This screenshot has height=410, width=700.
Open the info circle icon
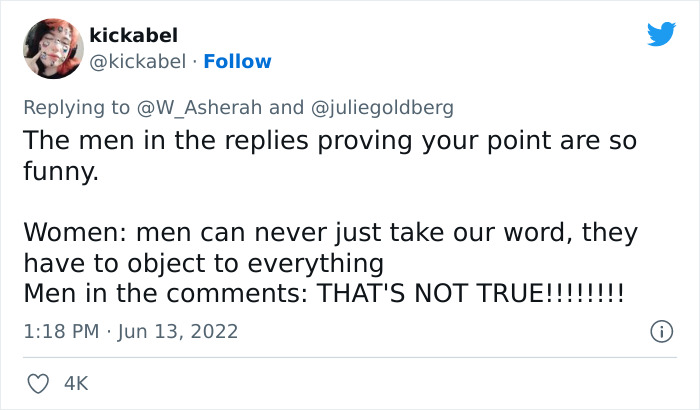[x=660, y=330]
